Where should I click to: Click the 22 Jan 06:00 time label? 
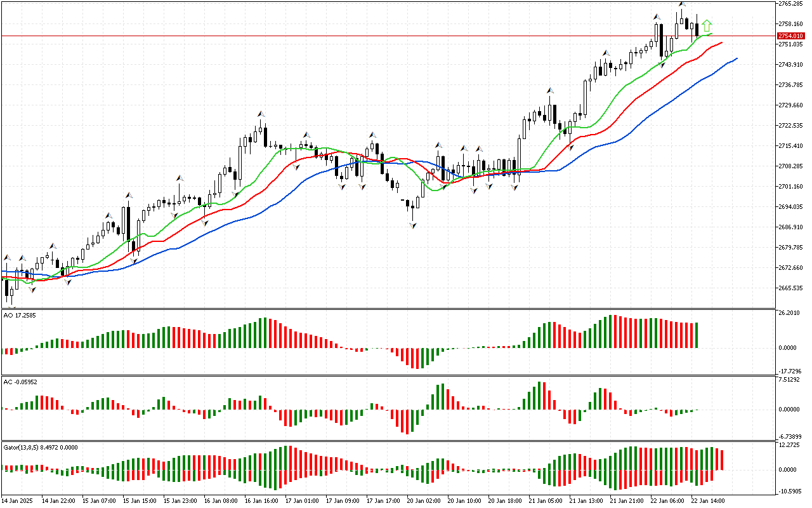coord(667,501)
